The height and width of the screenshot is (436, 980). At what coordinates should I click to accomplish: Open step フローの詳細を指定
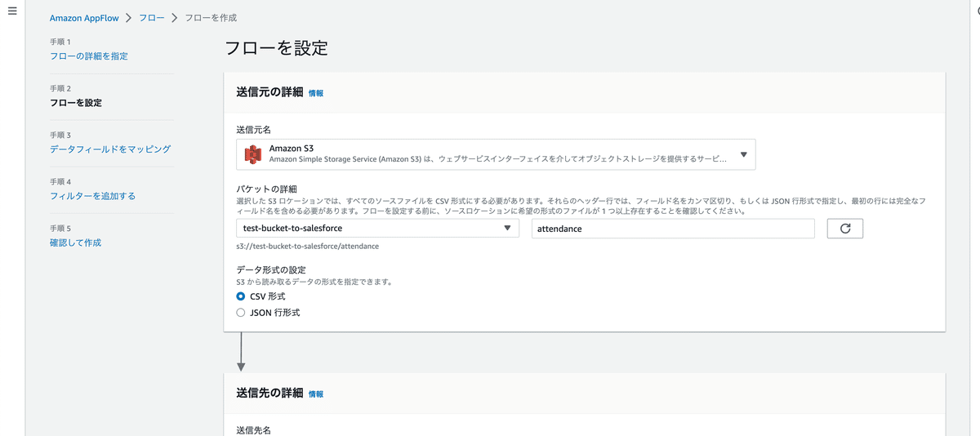[88, 56]
